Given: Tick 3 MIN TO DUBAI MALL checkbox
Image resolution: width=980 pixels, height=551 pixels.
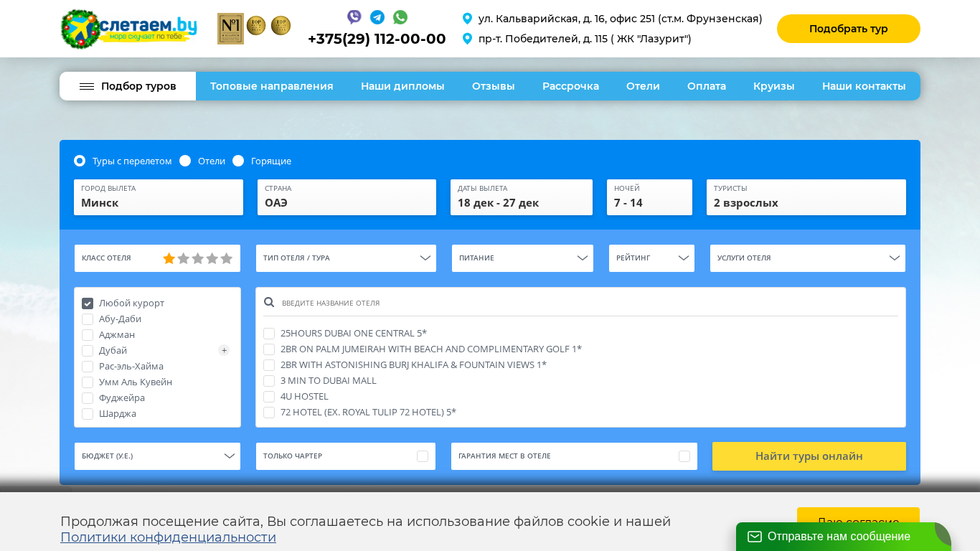Looking at the screenshot, I should click(x=269, y=381).
